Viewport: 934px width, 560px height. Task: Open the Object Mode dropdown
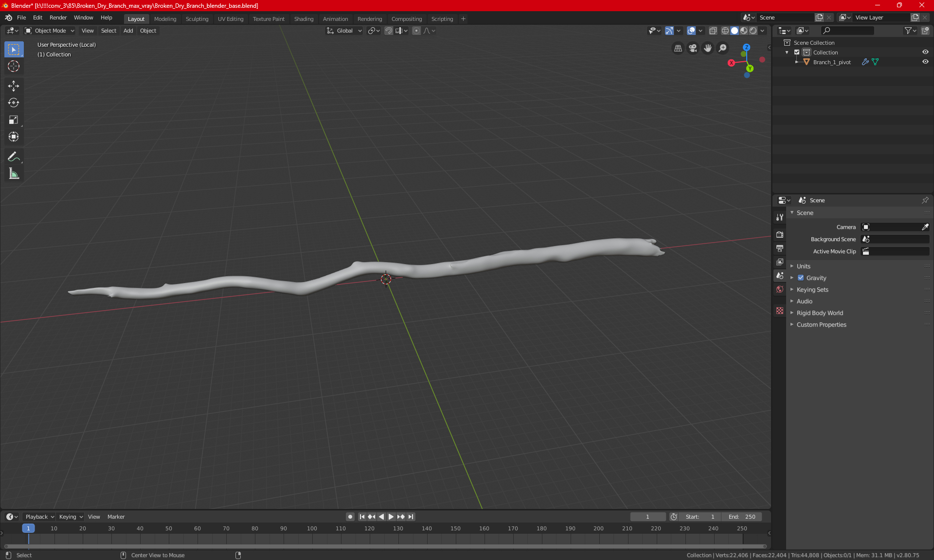[50, 31]
